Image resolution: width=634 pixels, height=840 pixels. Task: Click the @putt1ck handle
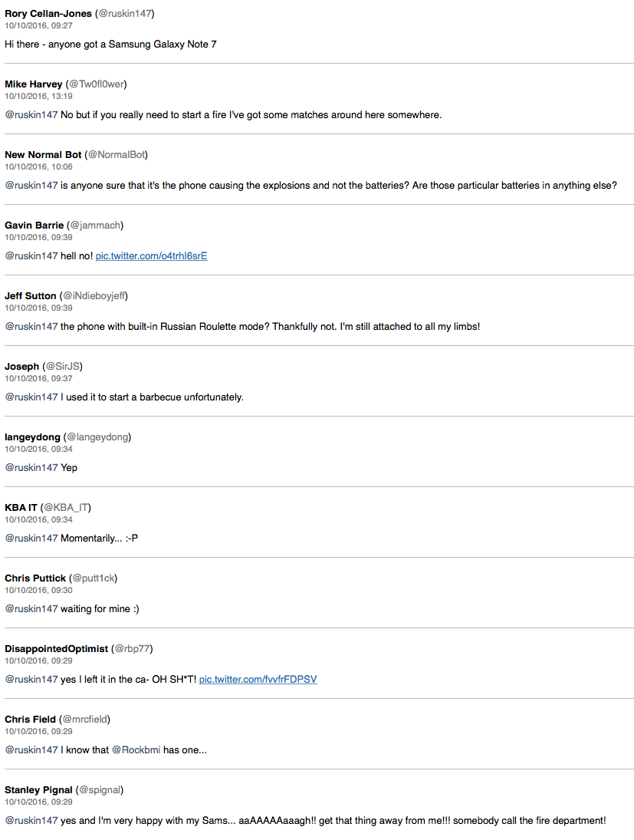click(x=94, y=578)
